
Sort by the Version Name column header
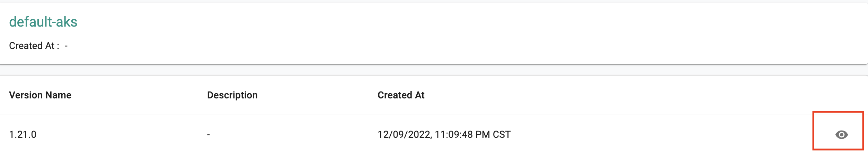[x=40, y=95]
